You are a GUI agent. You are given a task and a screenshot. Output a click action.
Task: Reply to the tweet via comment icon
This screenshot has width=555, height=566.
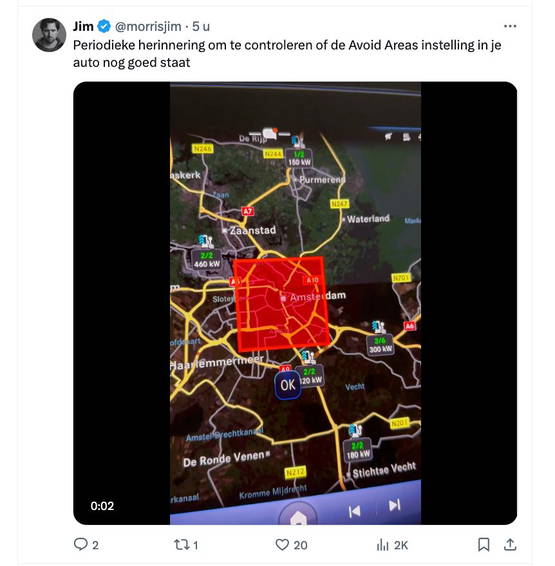point(80,544)
